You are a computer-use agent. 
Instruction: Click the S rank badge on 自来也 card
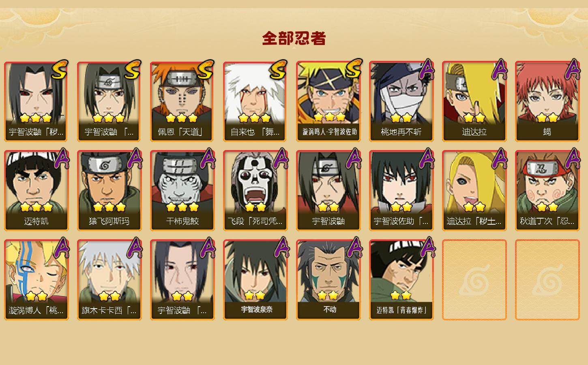click(278, 70)
